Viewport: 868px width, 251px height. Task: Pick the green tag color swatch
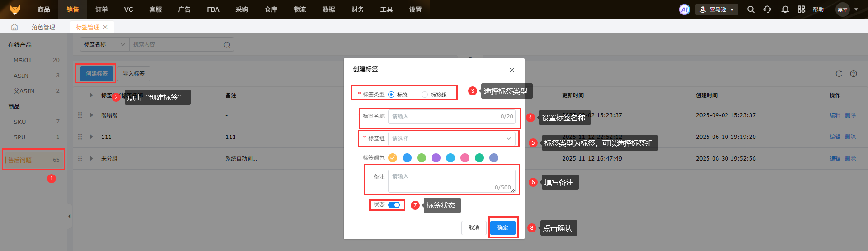tap(422, 157)
